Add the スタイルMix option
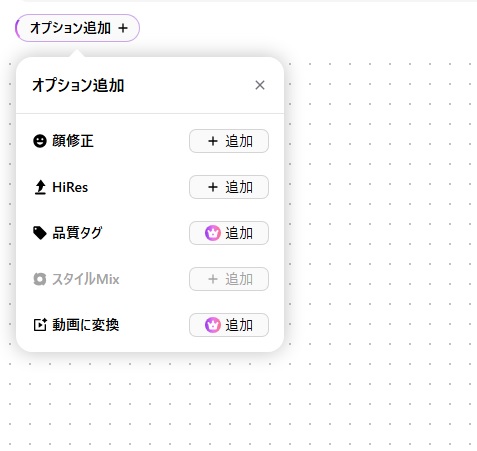 229,279
